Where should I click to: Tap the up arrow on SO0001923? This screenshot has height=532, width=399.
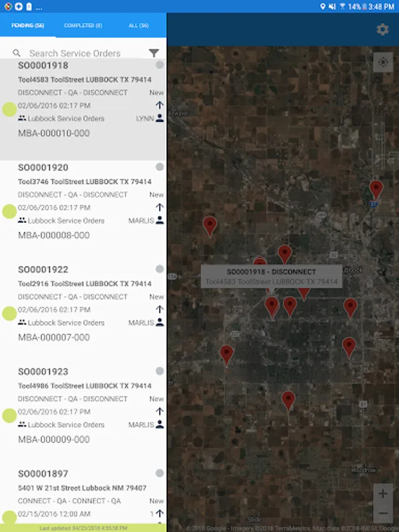160,411
